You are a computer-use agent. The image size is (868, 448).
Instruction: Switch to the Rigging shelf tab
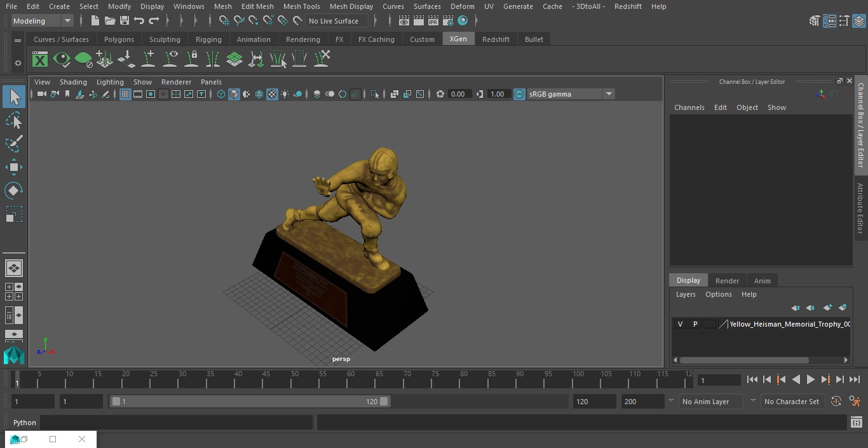click(x=208, y=39)
